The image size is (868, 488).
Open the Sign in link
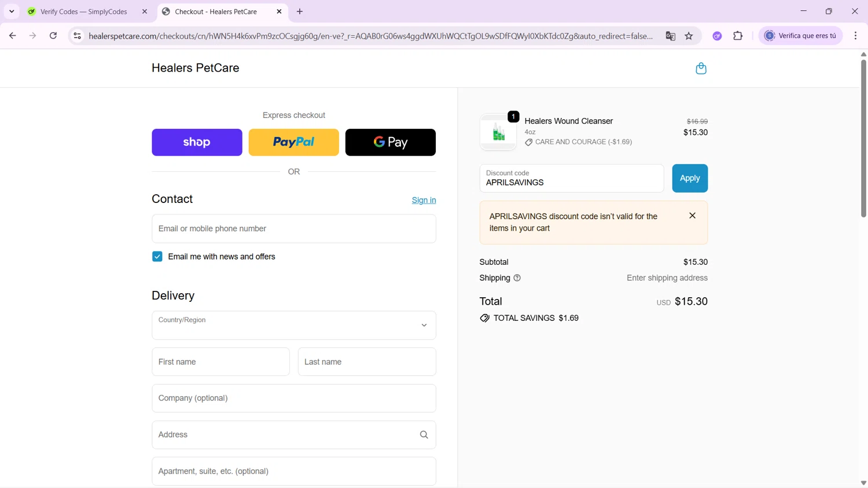424,200
